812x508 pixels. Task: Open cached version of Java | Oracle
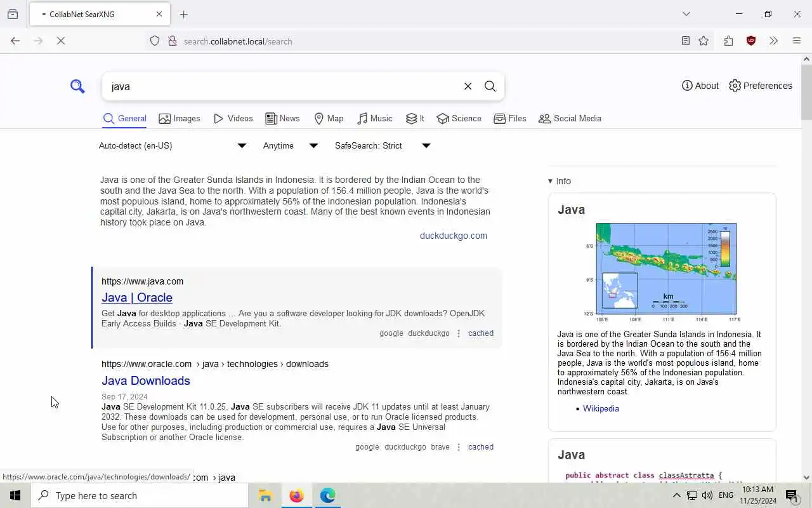tap(481, 333)
